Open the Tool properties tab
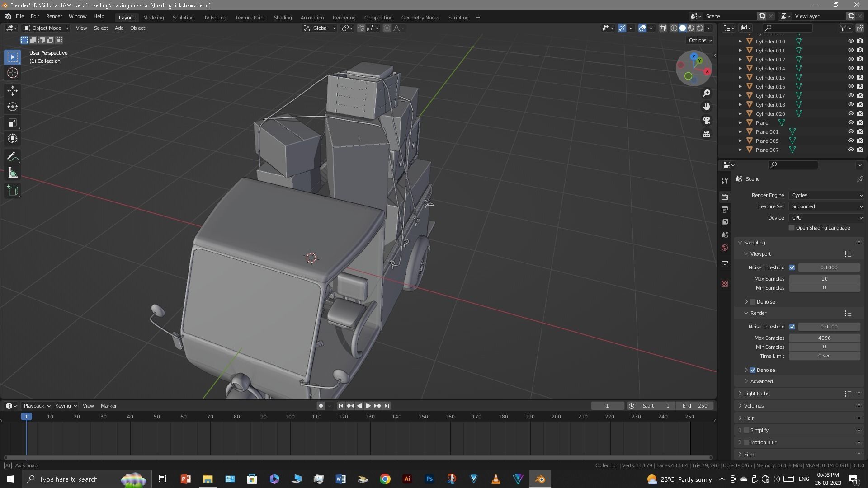Screen dimensions: 868x488 click(x=725, y=181)
